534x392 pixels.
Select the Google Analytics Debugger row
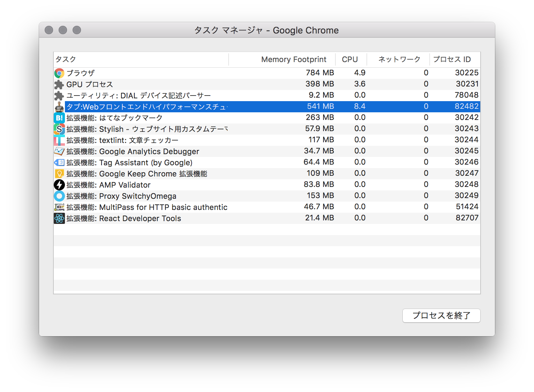click(x=267, y=151)
